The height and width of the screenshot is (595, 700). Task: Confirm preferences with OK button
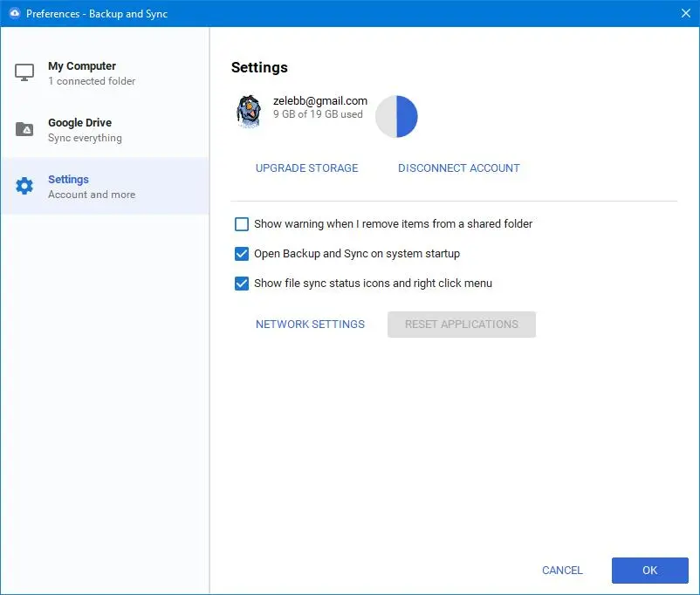click(x=650, y=571)
